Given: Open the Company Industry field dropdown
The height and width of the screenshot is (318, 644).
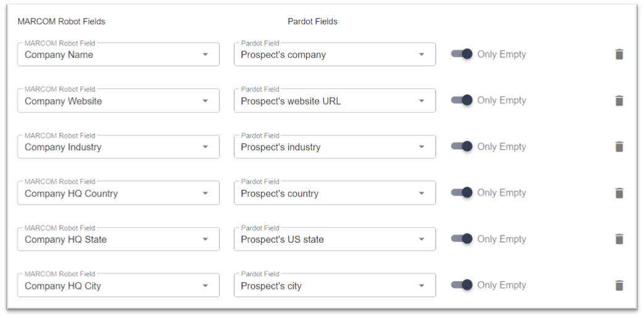Looking at the screenshot, I should click(118, 147).
